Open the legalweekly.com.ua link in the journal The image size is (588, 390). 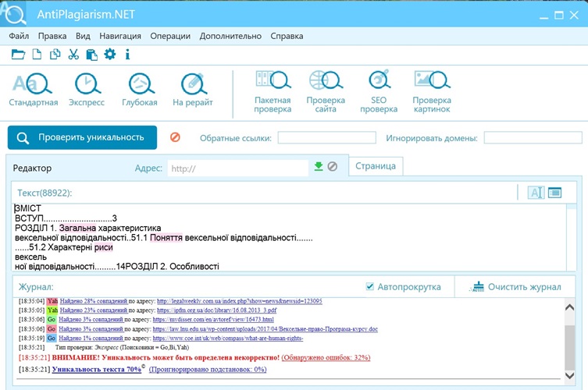[239, 301]
